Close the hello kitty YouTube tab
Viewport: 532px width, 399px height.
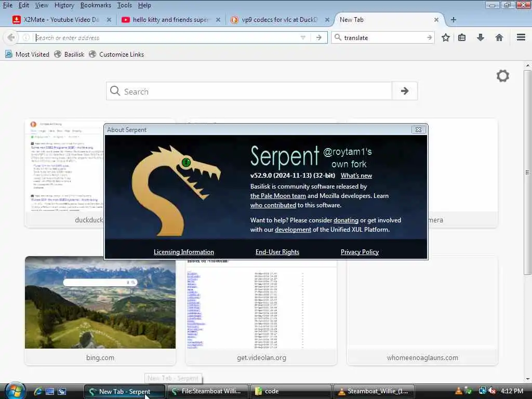pyautogui.click(x=218, y=20)
